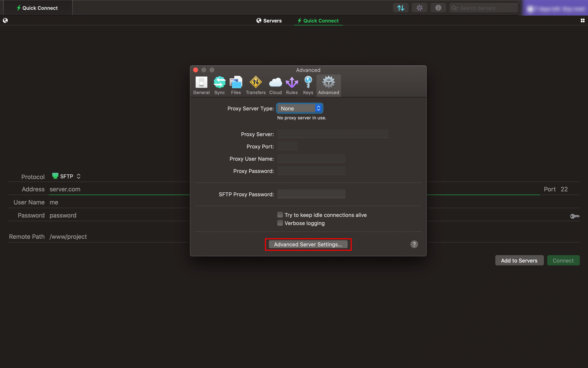The width and height of the screenshot is (588, 368).
Task: Open the Keys preferences pane
Action: point(308,85)
